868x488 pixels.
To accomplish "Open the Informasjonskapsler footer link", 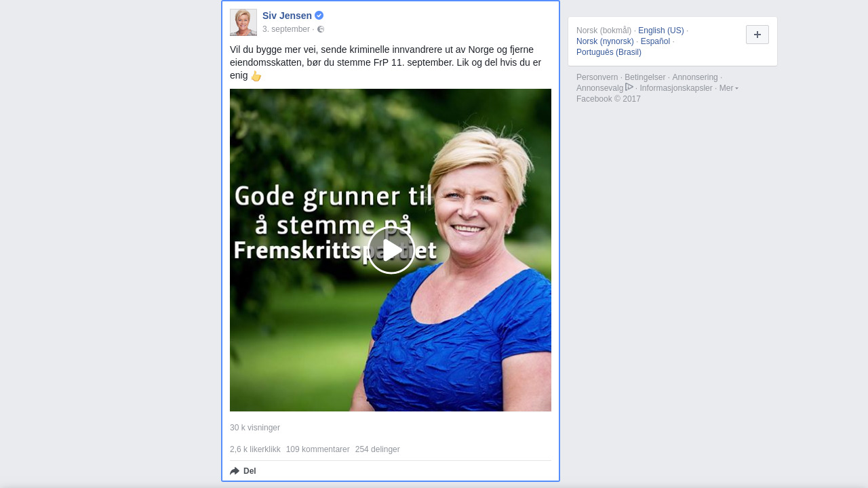I will click(676, 88).
